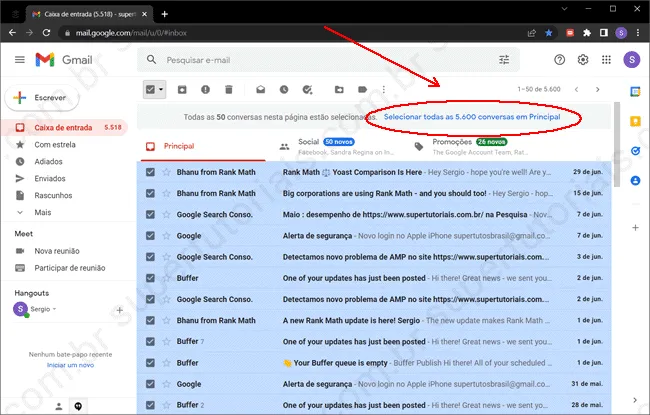Move selected conversations to folder
This screenshot has width=650, height=415.
click(x=339, y=89)
